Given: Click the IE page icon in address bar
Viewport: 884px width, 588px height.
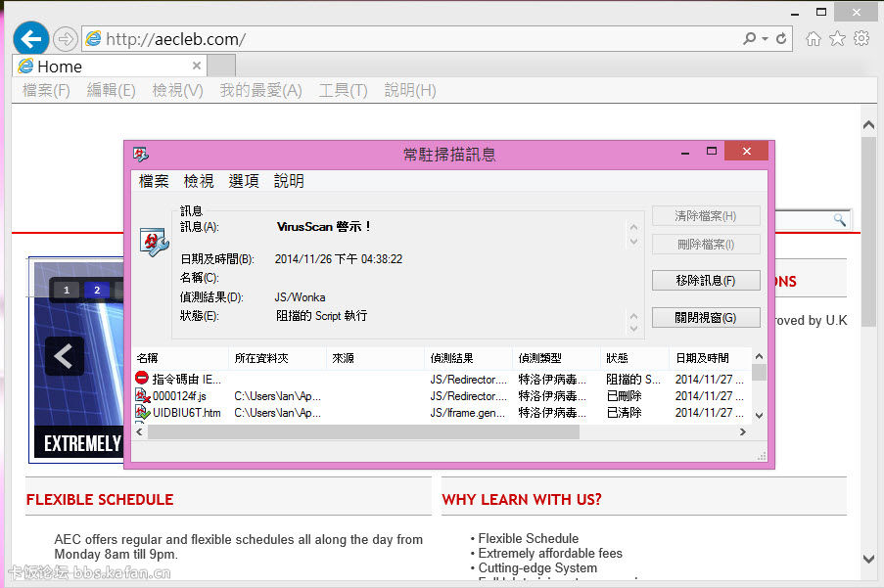Looking at the screenshot, I should click(x=93, y=38).
